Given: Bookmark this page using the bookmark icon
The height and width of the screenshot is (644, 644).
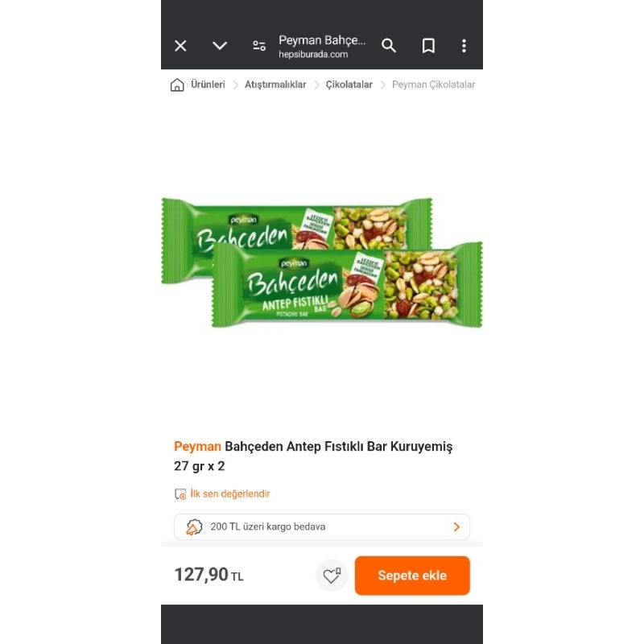Looking at the screenshot, I should [x=428, y=46].
